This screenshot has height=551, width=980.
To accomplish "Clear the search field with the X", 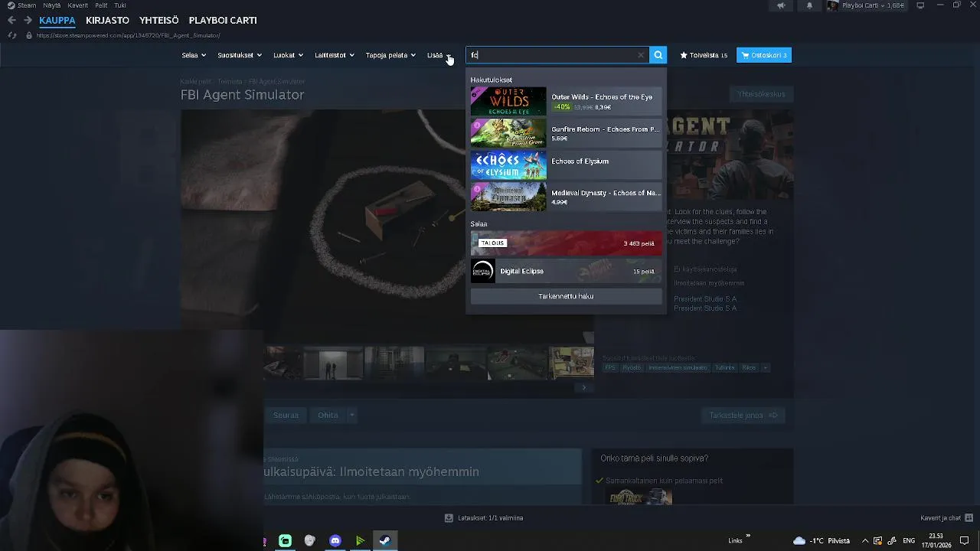I will 641,55.
